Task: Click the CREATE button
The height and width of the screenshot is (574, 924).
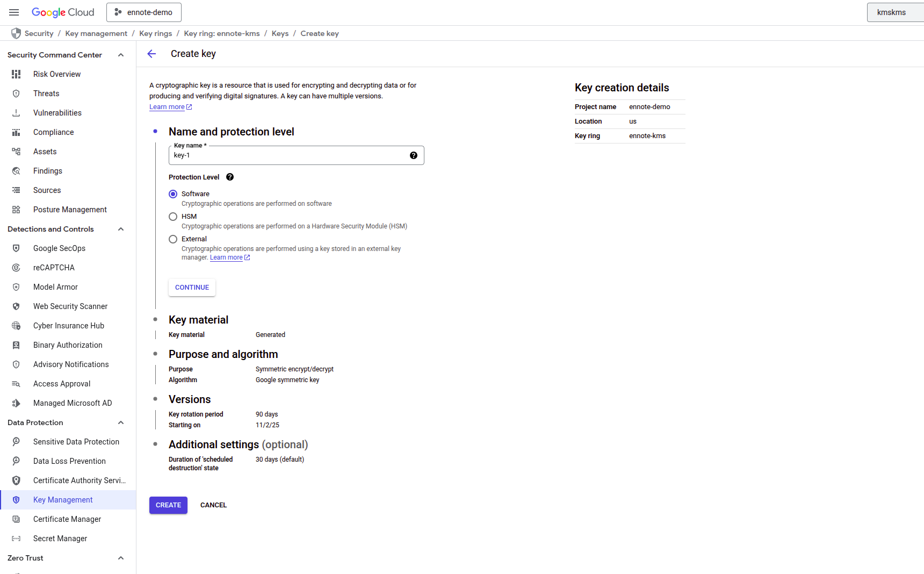Action: (x=168, y=505)
